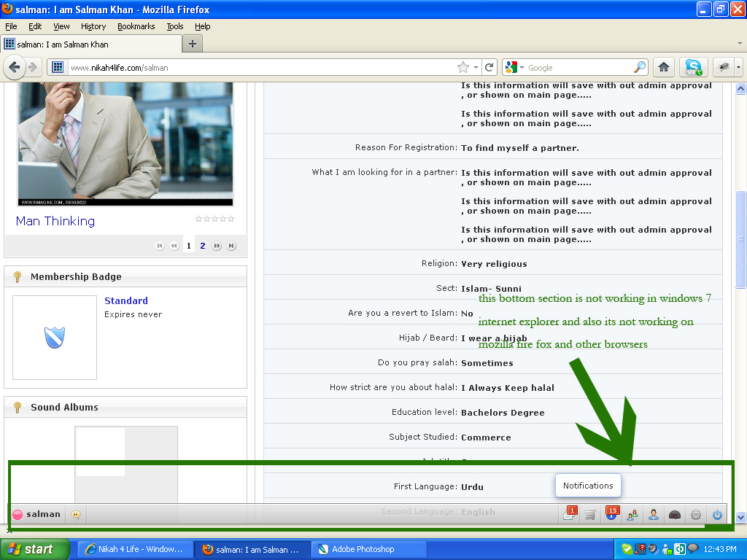Click the blue power logout icon

point(717,515)
